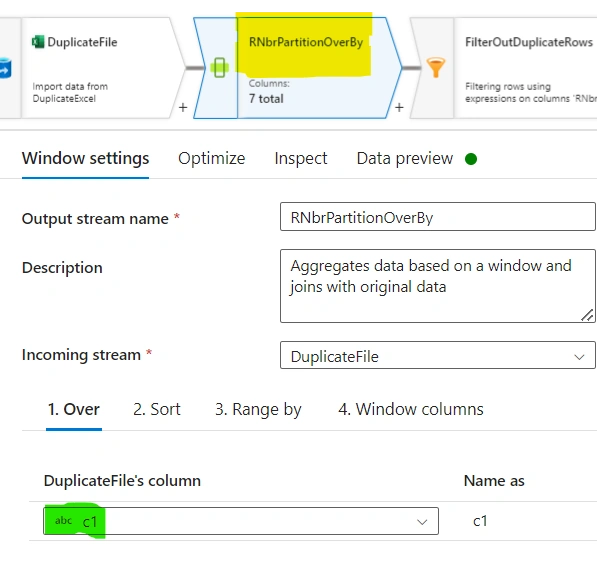Open the Inspect tab

[x=301, y=158]
